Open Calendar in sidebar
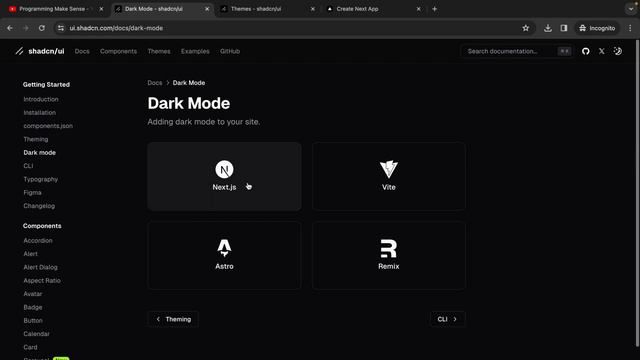640x360 pixels. (x=36, y=333)
